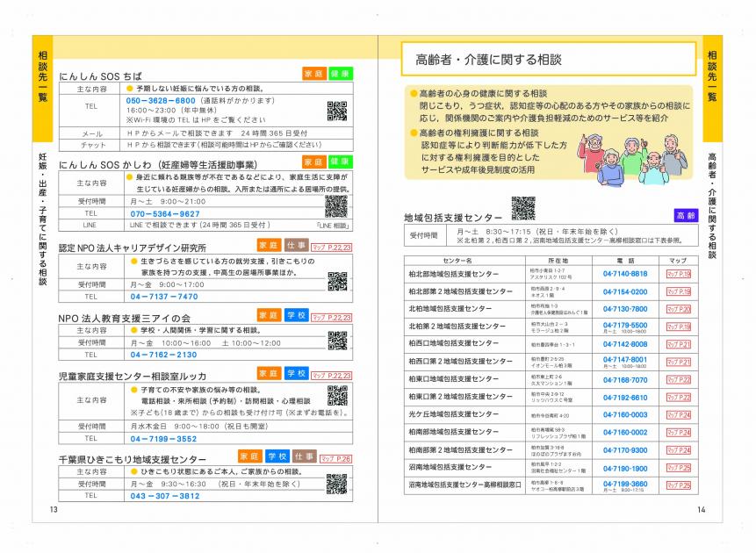The height and width of the screenshot is (553, 756).
Task: Click マップ P.20 for 北柏地域包括支援センター
Action: (678, 309)
